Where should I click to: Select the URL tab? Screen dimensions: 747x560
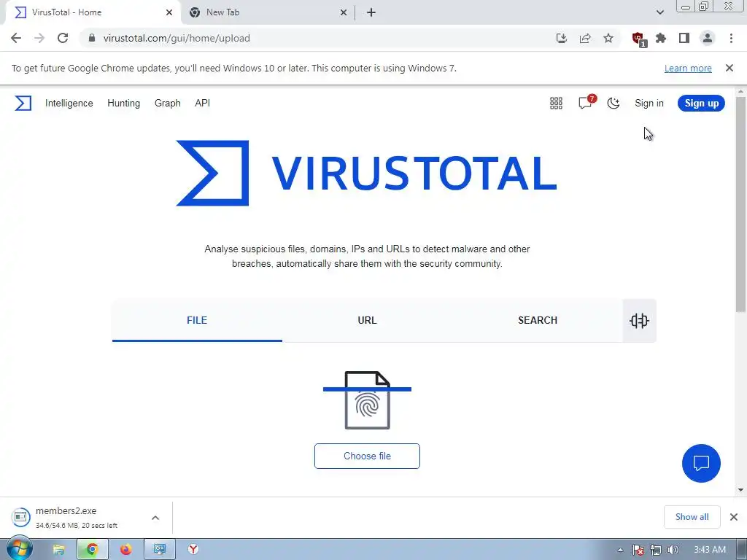coord(368,321)
